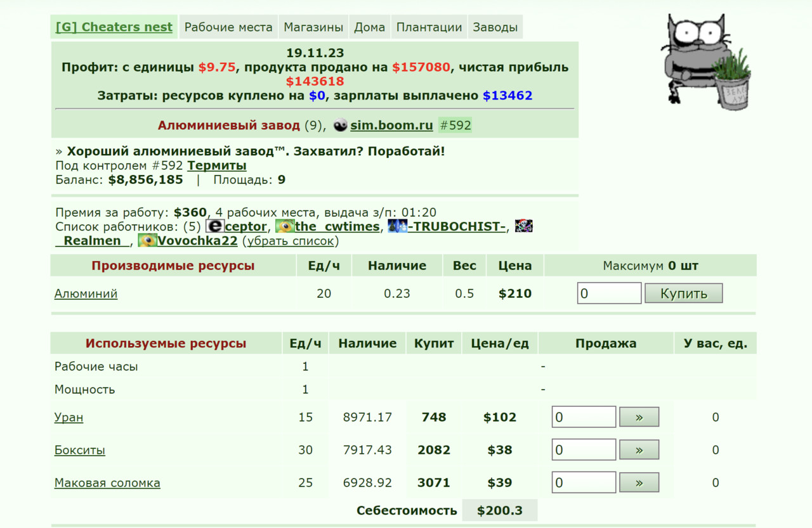Click the Маковая соломка price $39

[500, 484]
